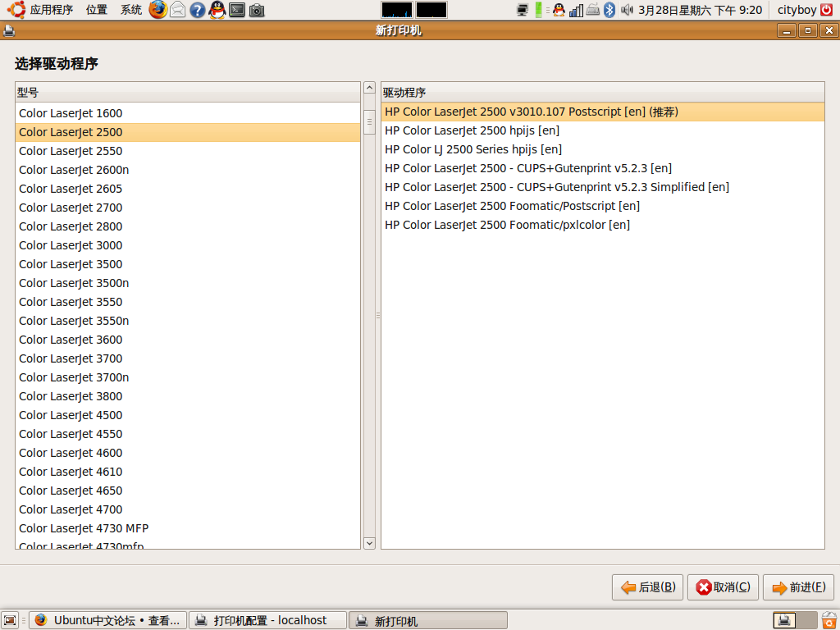The image size is (840, 630).
Task: Select CUPS+Gutenprint v5.2.3 Simplified driver
Action: pyautogui.click(x=603, y=187)
